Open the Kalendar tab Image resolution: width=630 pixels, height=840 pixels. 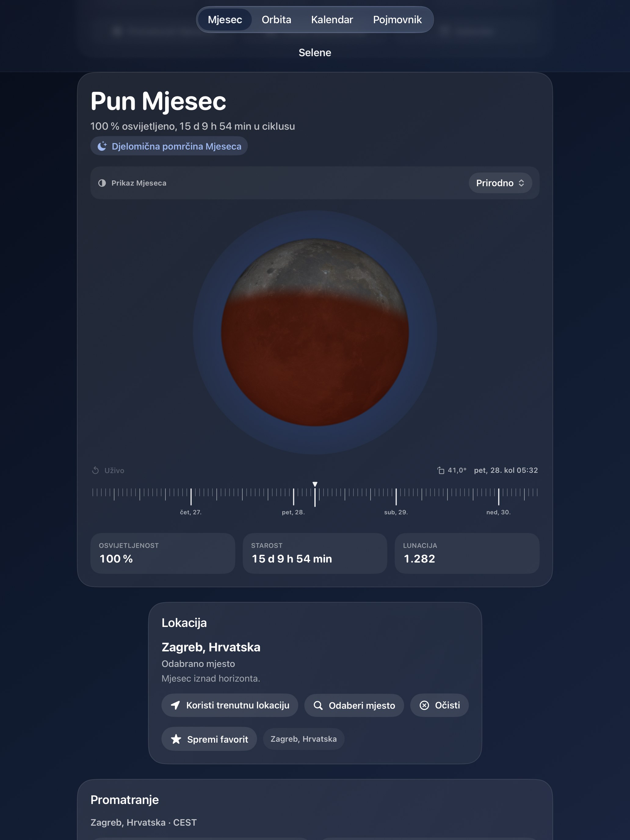(332, 20)
